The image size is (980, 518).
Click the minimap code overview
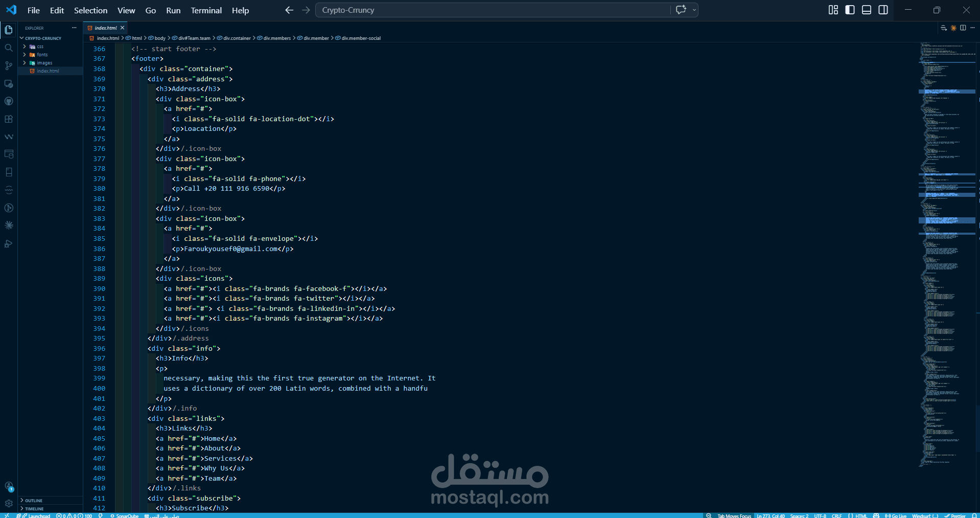tap(947, 255)
